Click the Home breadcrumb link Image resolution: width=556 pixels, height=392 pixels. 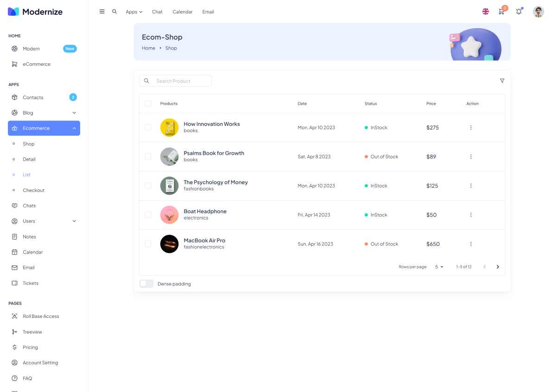coord(148,48)
